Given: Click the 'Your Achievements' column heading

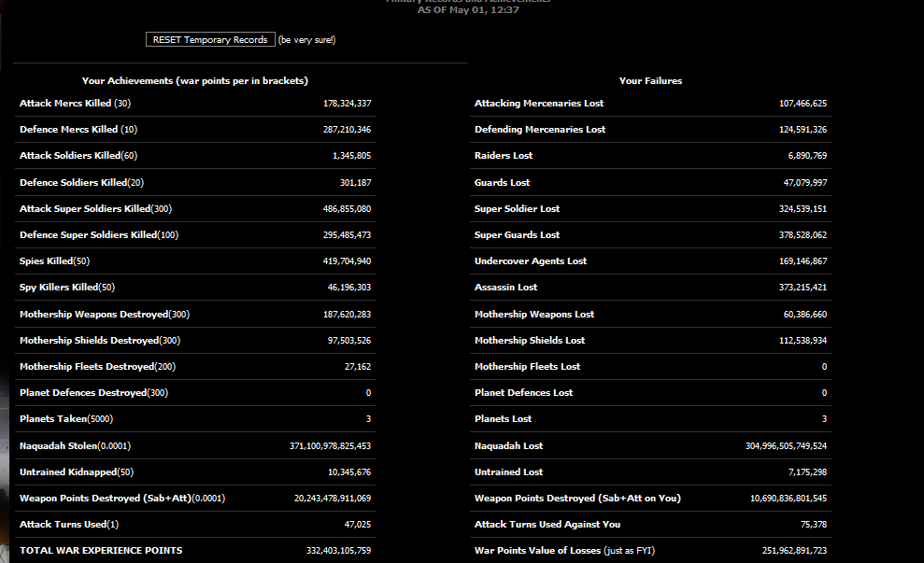Looking at the screenshot, I should [x=194, y=81].
